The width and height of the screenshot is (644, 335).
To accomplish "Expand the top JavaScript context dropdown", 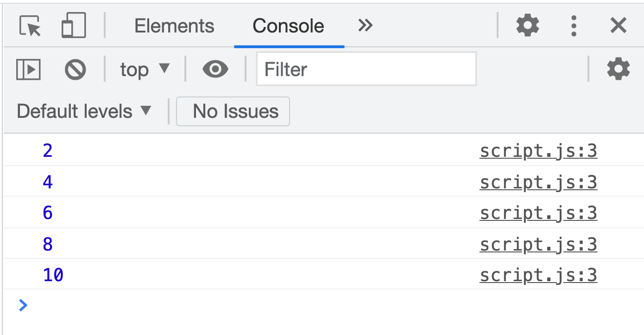I will pos(145,70).
